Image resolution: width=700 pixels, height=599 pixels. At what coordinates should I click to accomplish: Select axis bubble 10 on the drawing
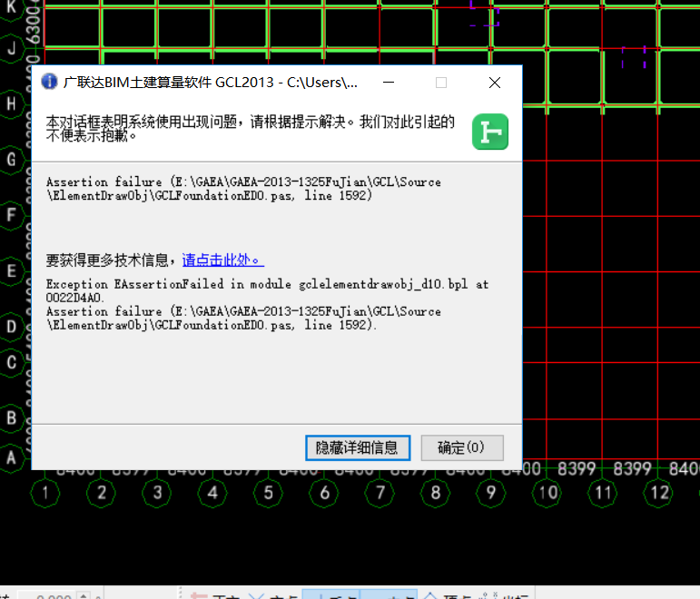point(547,493)
